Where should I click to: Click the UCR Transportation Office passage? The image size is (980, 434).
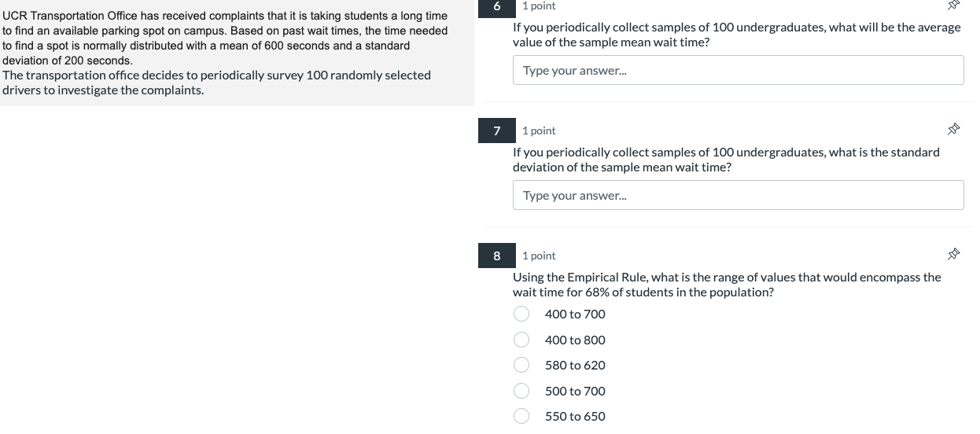coord(225,53)
